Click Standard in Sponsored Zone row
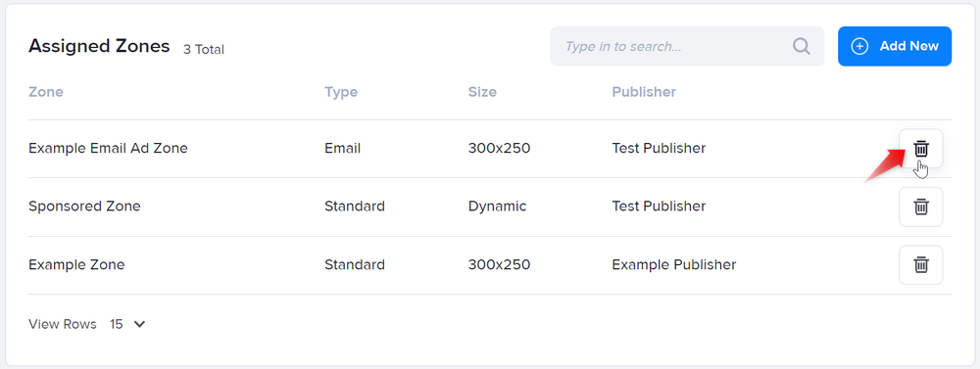980x369 pixels. coord(355,207)
